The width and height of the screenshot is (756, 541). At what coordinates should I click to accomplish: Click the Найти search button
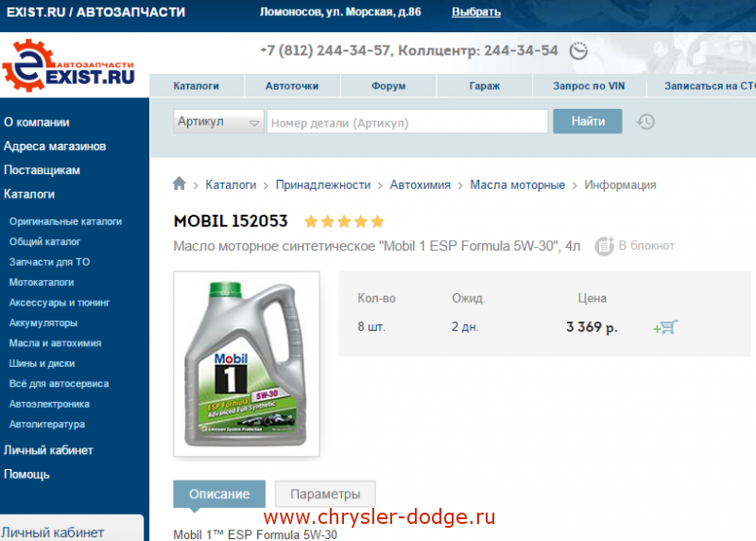click(x=587, y=121)
